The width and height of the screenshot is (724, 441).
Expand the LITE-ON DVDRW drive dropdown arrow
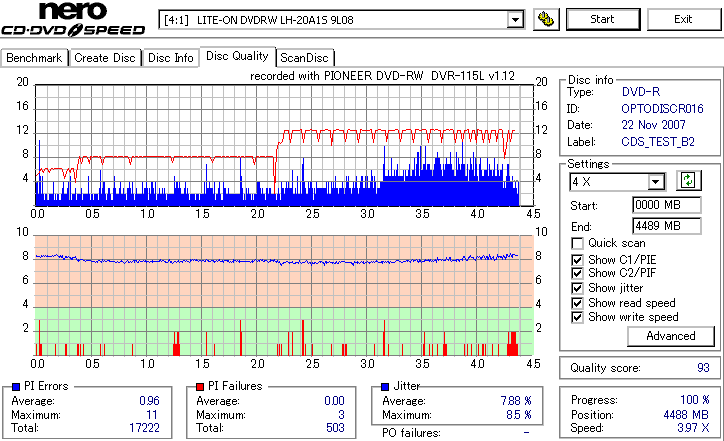click(515, 20)
